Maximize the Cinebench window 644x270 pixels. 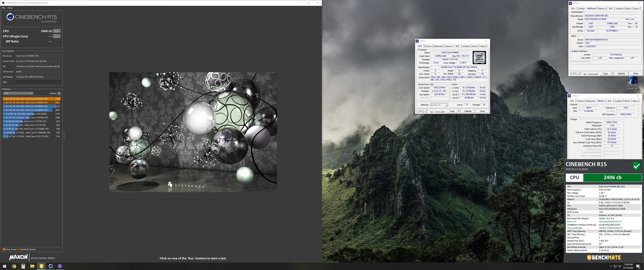[309, 3]
